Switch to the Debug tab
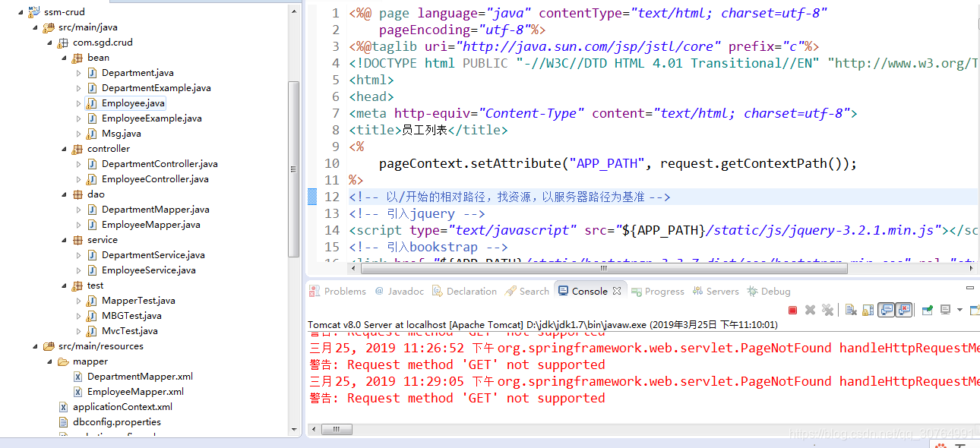The width and height of the screenshot is (980, 448). (x=769, y=291)
